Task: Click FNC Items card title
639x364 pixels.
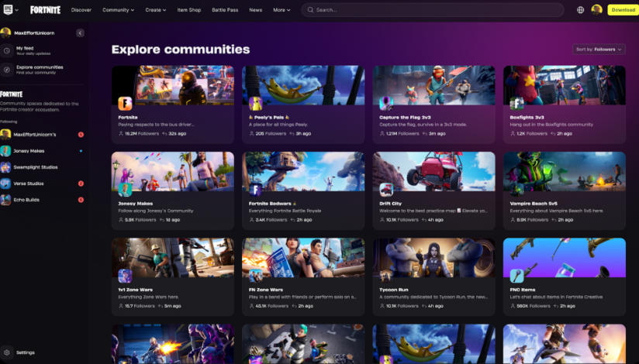Action: (x=523, y=290)
